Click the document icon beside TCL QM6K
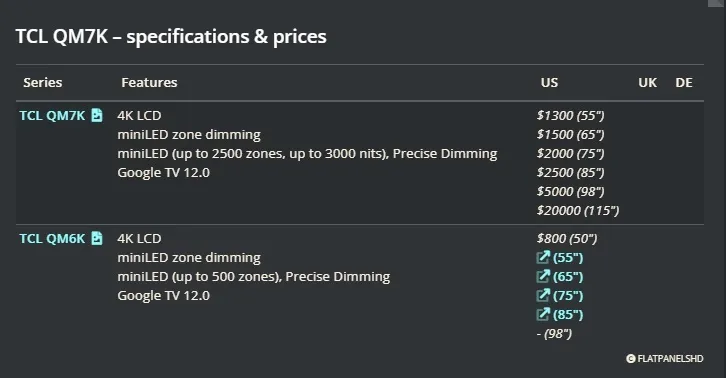This screenshot has height=378, width=726. (96, 238)
